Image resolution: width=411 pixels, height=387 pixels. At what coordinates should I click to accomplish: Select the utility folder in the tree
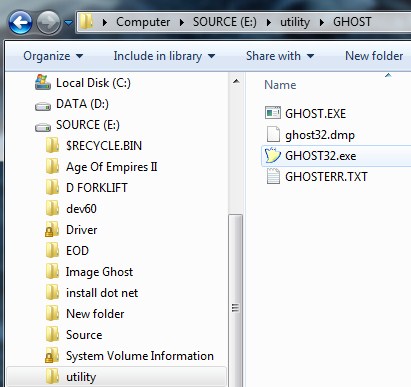pyautogui.click(x=81, y=377)
